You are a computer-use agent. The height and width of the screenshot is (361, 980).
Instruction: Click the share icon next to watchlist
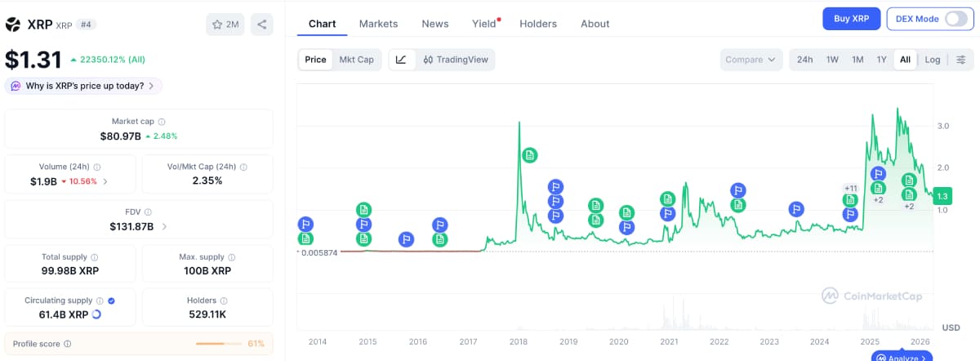tap(262, 25)
